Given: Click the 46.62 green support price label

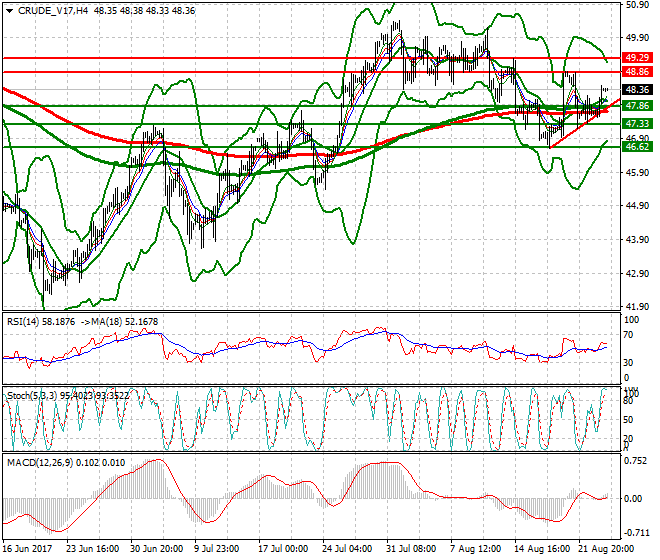Looking at the screenshot, I should (637, 147).
